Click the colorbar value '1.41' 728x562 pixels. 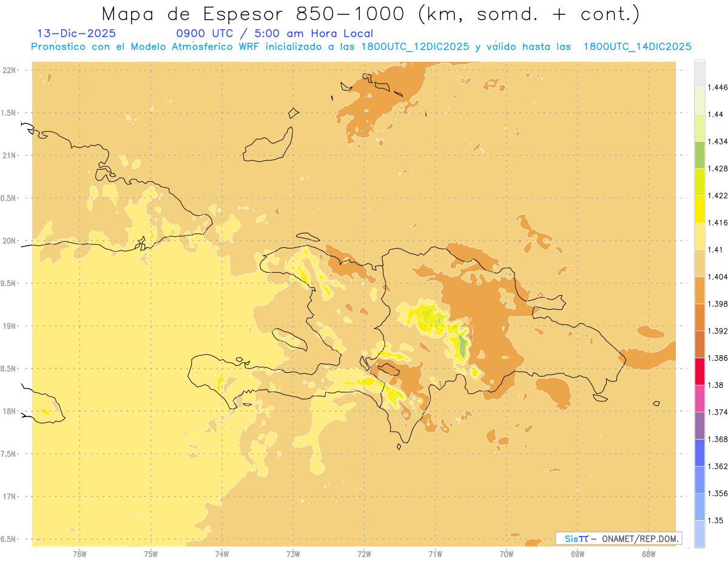[716, 250]
